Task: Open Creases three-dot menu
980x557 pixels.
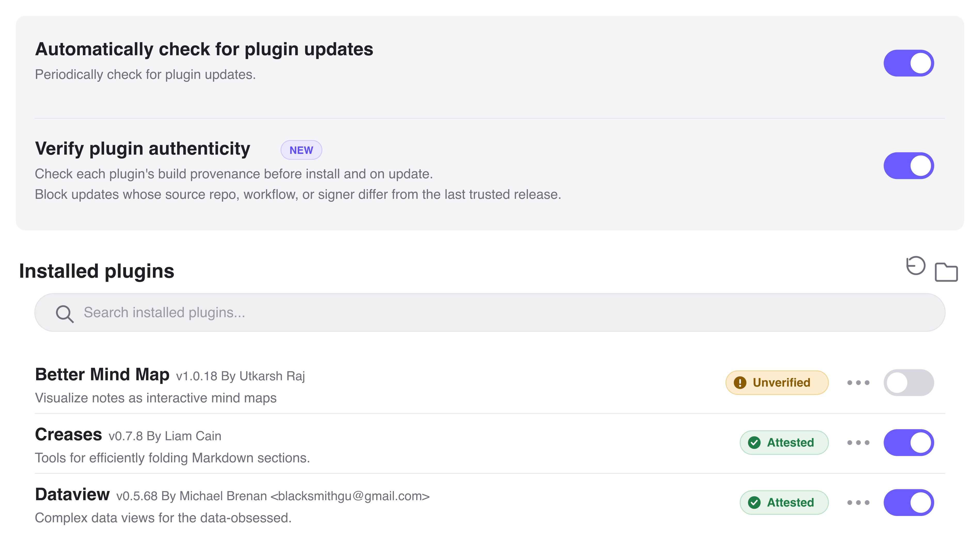Action: 858,443
